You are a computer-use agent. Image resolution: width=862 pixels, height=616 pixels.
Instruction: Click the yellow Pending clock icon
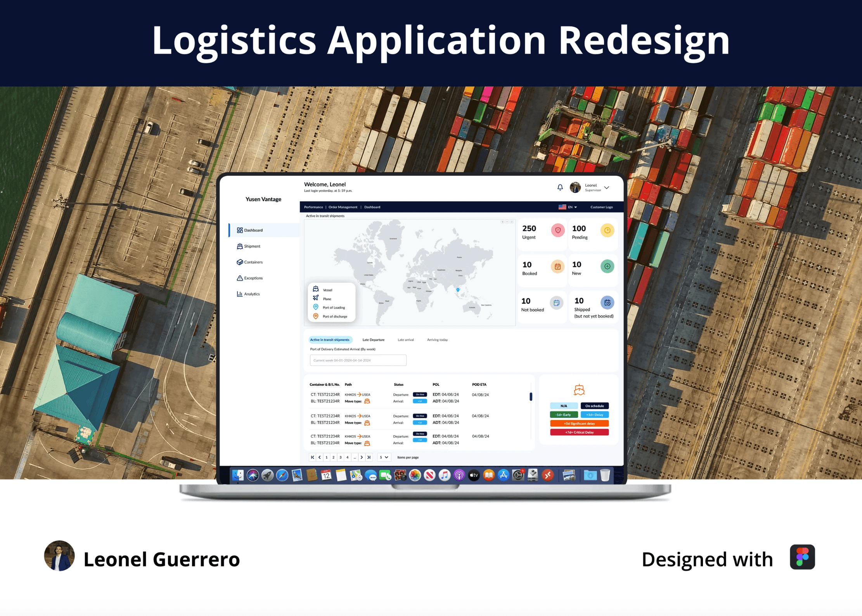point(607,230)
